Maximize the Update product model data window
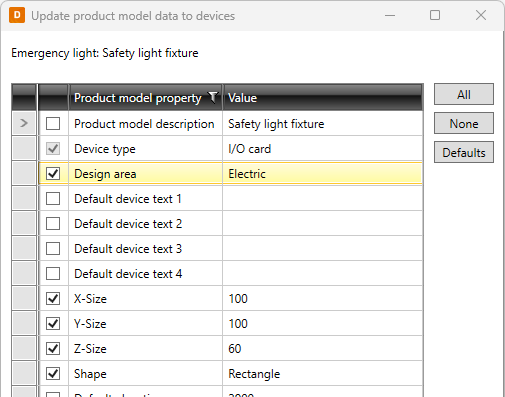This screenshot has width=505, height=397. (x=435, y=15)
